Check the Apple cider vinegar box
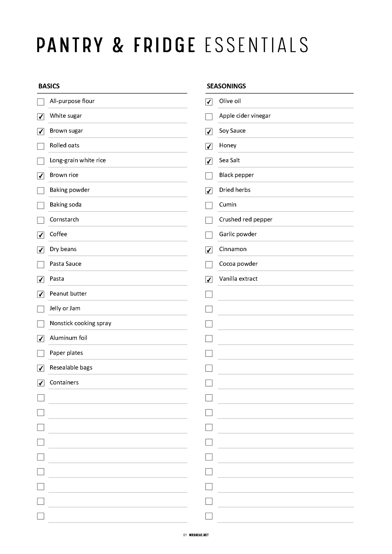Screen dimensions: 392x554 tap(209, 117)
